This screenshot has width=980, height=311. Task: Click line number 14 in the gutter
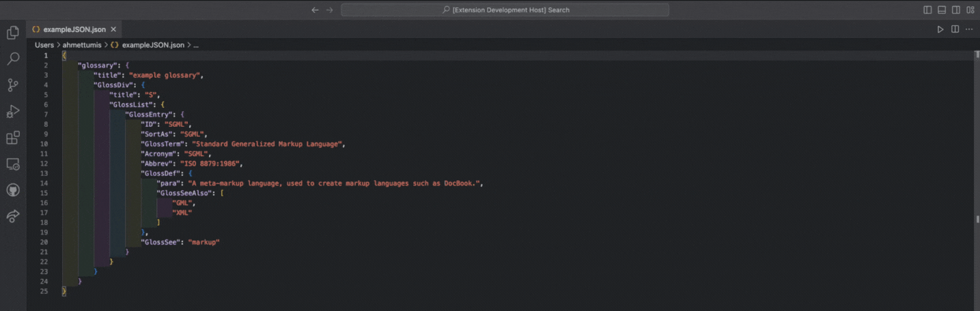click(x=44, y=183)
